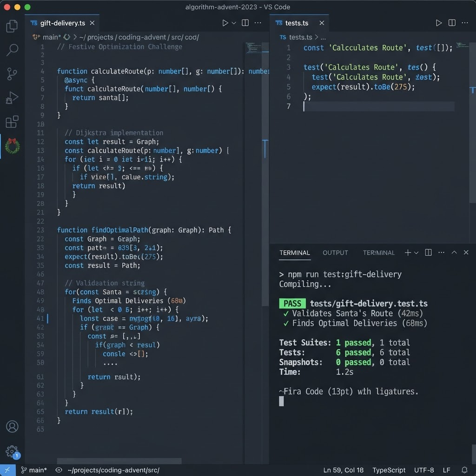Open the Run and Debug view

(x=12, y=98)
